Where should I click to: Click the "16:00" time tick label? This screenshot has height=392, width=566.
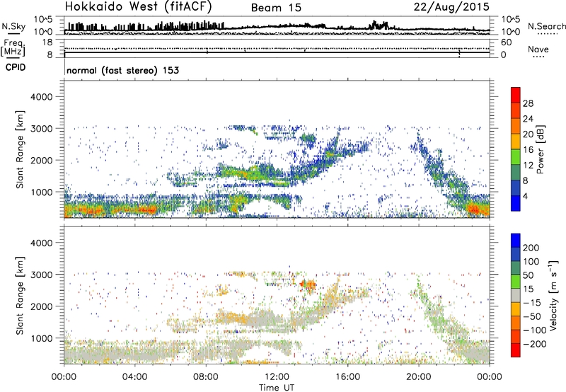pyautogui.click(x=347, y=377)
